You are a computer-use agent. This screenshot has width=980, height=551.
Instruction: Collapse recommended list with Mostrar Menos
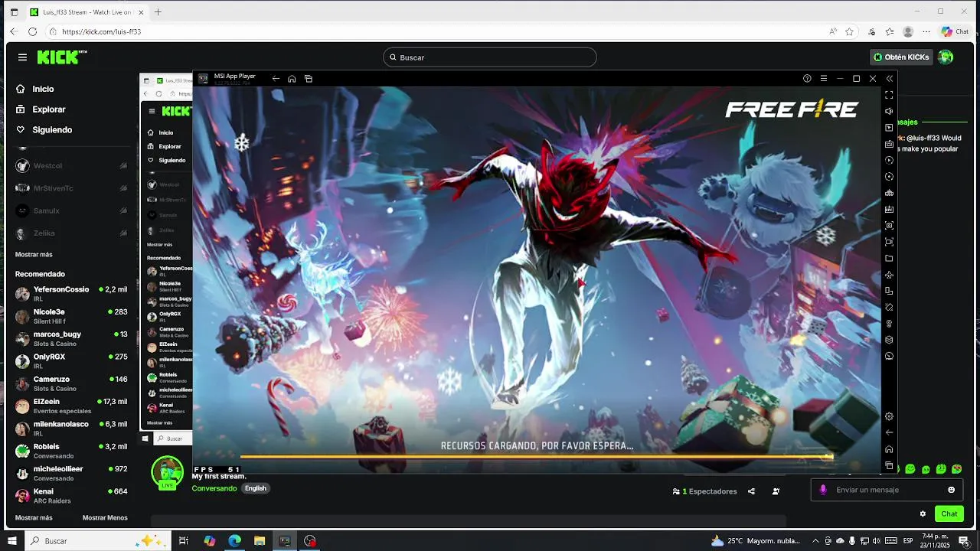(x=105, y=517)
